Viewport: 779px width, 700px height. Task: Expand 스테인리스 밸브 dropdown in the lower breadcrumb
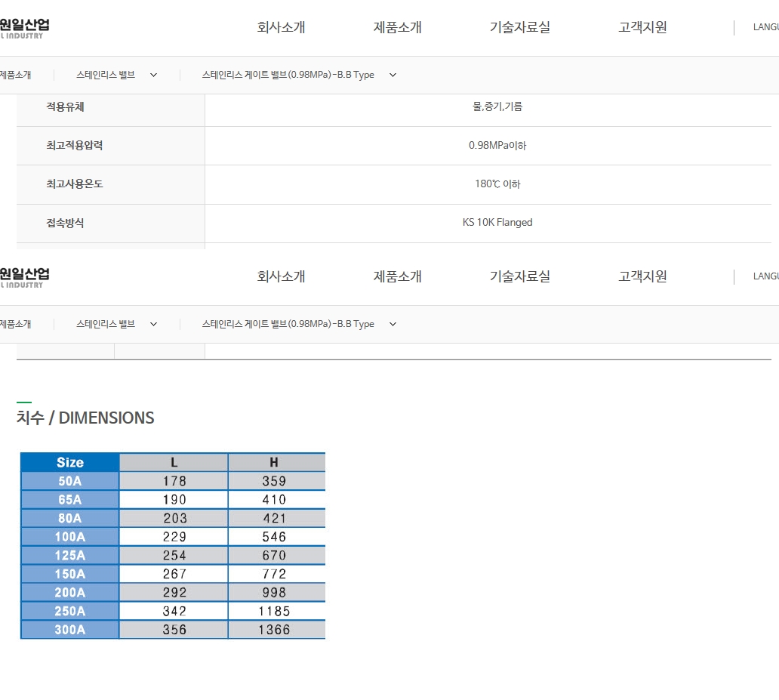point(117,324)
